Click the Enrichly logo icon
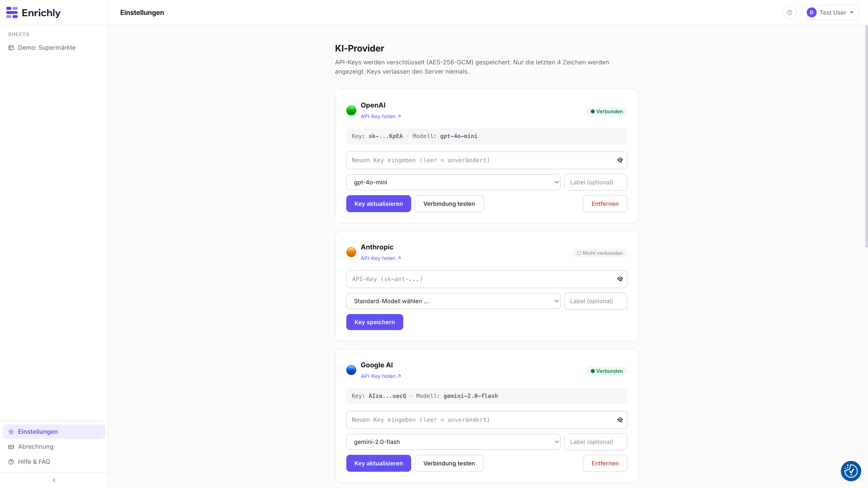Screen dimensions: 868x488 [x=12, y=12]
